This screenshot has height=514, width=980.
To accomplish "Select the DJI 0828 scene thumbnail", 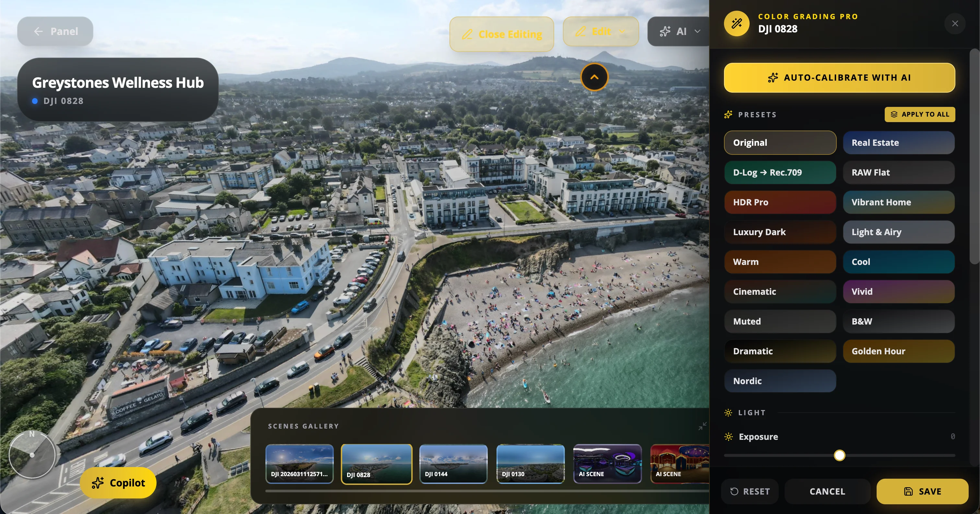I will (x=377, y=464).
